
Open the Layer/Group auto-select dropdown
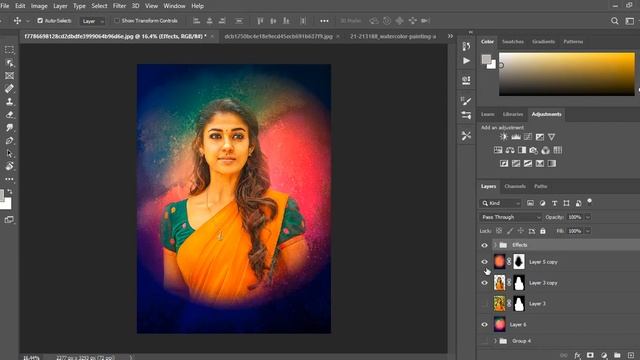pos(93,21)
